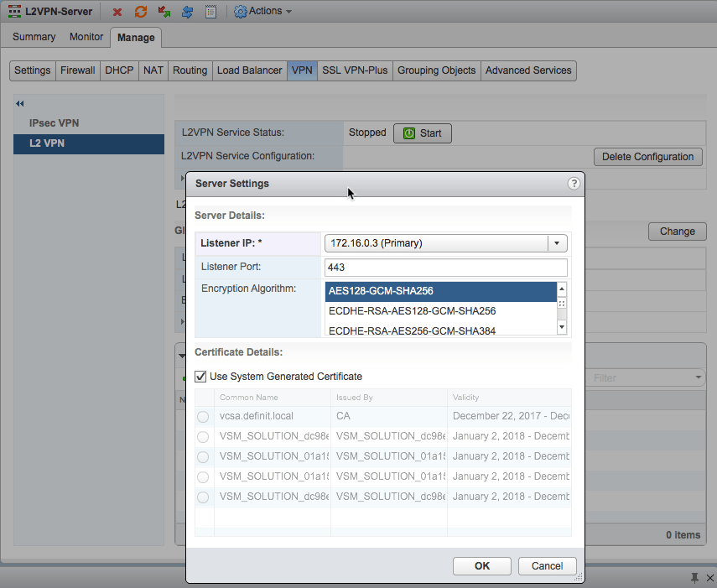
Task: Click the orange refresh icon in toolbar
Action: [141, 12]
